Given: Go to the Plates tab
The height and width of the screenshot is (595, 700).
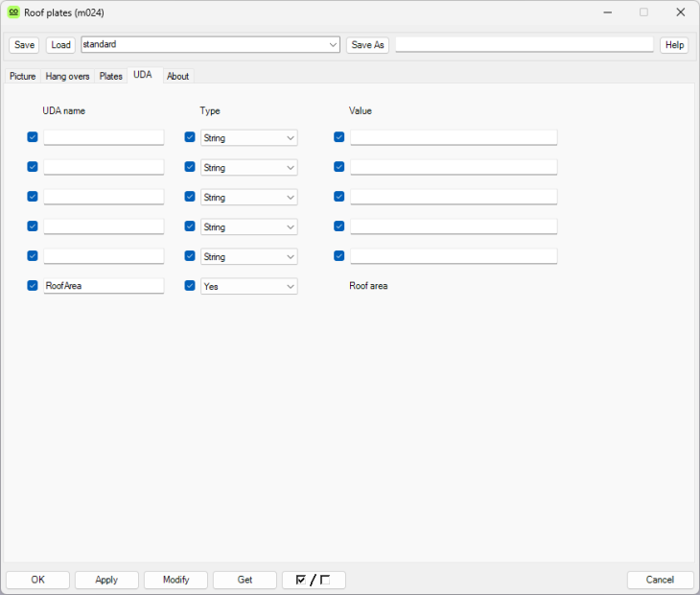Looking at the screenshot, I should click(x=111, y=76).
